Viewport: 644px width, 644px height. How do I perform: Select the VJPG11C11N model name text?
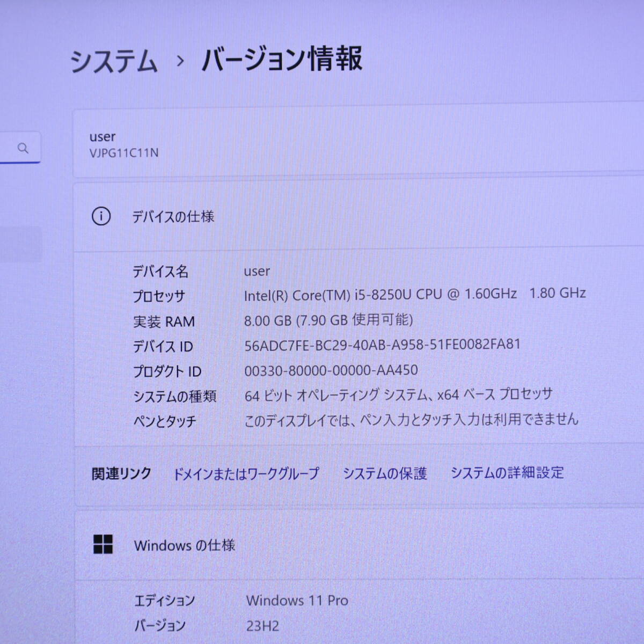pyautogui.click(x=124, y=153)
